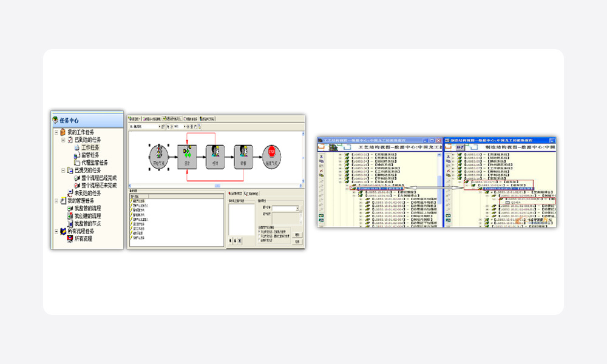The width and height of the screenshot is (607, 364).
Task: Select the 审核 workflow node
Action: coord(243,157)
